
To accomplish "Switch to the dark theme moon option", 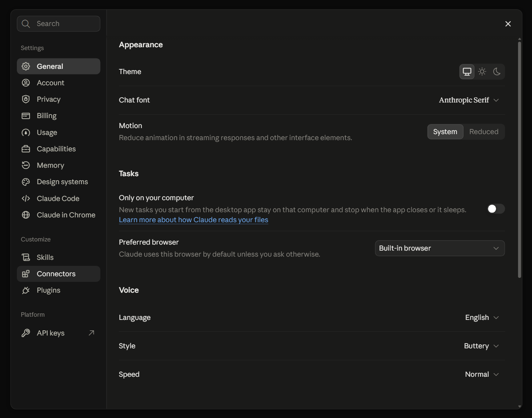I will point(497,72).
